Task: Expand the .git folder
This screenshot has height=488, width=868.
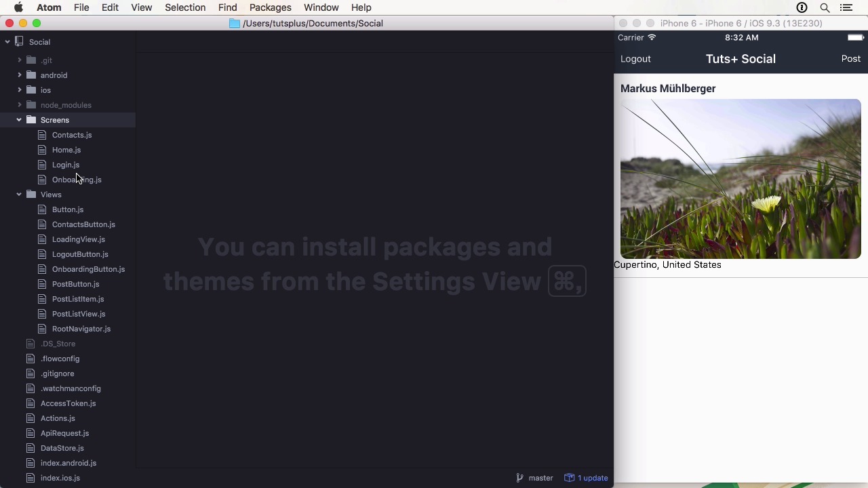Action: point(20,60)
